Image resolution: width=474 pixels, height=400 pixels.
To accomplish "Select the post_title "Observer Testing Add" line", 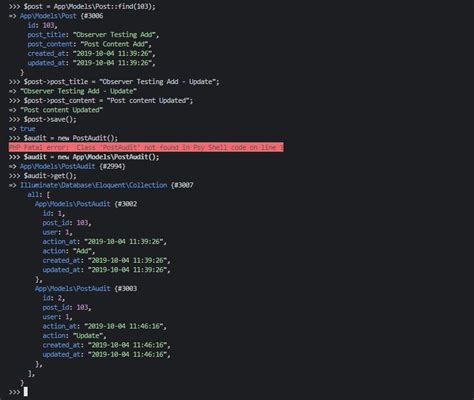I will click(x=93, y=35).
